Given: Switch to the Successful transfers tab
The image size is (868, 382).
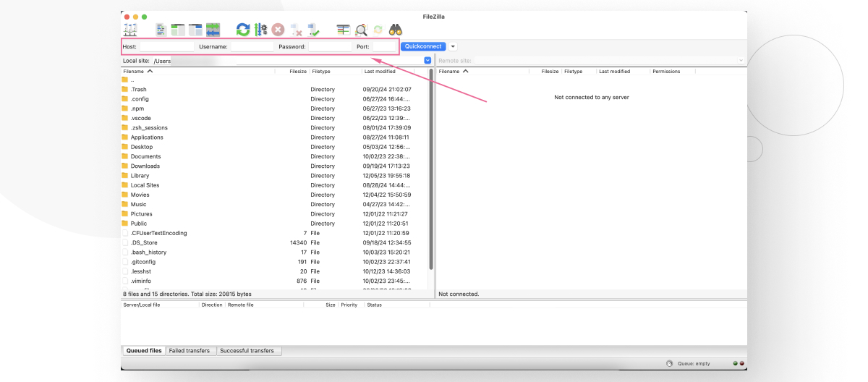Looking at the screenshot, I should (247, 351).
